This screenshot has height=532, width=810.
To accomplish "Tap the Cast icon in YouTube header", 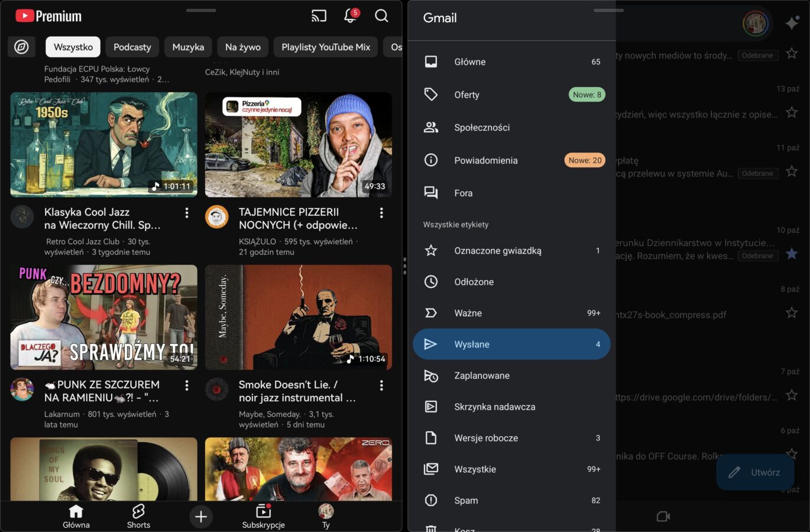I will pyautogui.click(x=319, y=16).
